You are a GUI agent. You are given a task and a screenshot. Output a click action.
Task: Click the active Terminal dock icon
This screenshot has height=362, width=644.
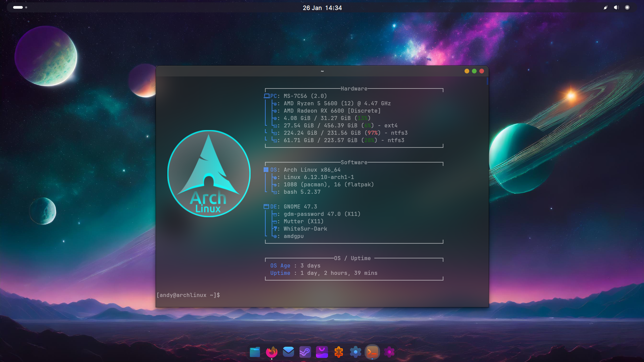pyautogui.click(x=372, y=352)
